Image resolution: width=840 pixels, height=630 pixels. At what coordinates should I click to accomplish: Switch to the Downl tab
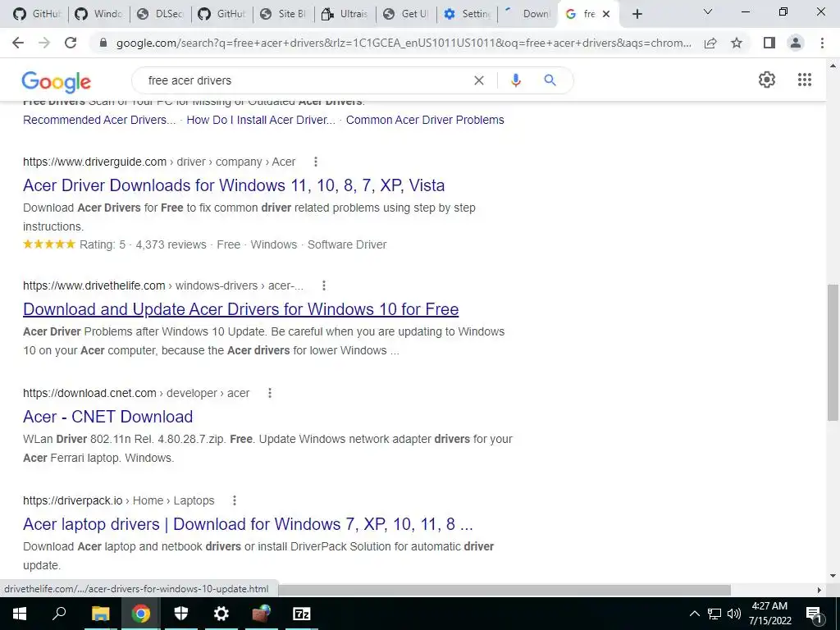(528, 14)
